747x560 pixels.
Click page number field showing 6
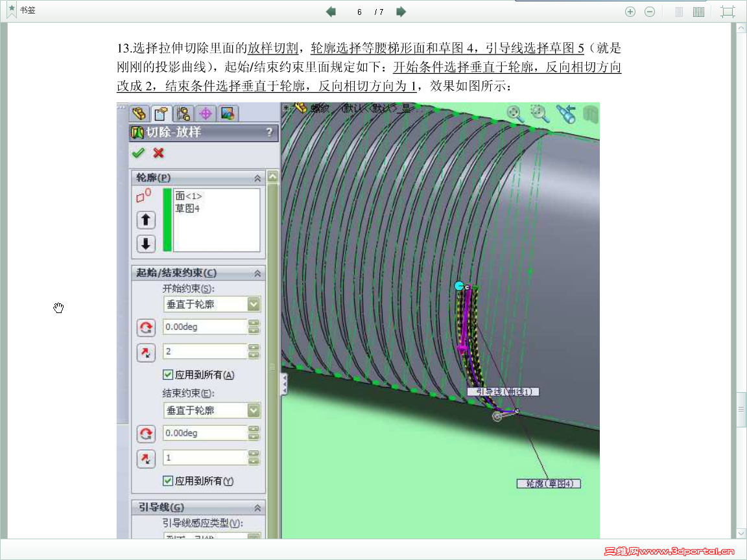[359, 12]
